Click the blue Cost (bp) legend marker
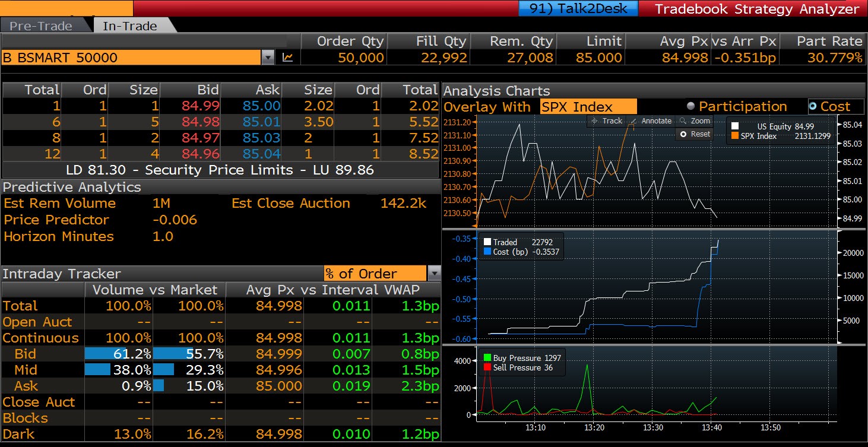This screenshot has width=868, height=447. point(487,252)
